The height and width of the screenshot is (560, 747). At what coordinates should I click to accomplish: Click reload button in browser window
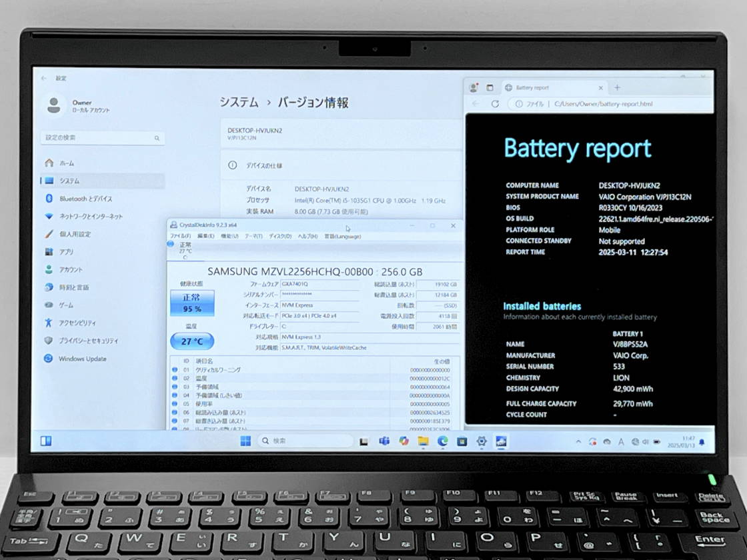pyautogui.click(x=495, y=104)
